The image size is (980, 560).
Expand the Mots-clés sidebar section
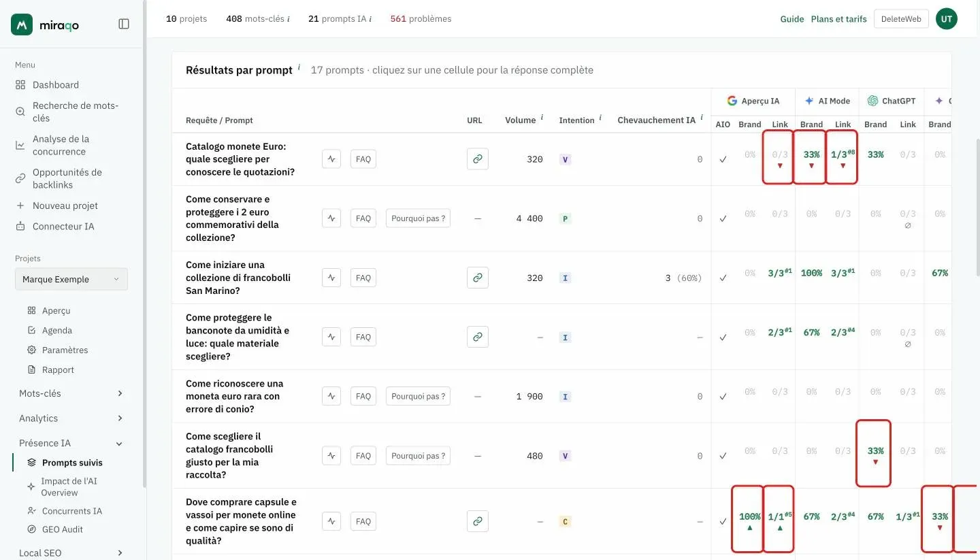(x=71, y=393)
